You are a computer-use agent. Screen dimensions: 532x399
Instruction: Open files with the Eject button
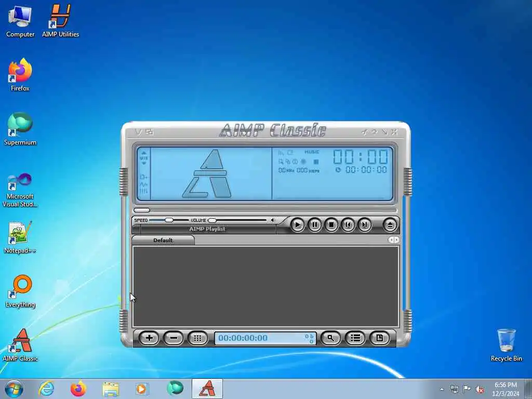tap(390, 224)
